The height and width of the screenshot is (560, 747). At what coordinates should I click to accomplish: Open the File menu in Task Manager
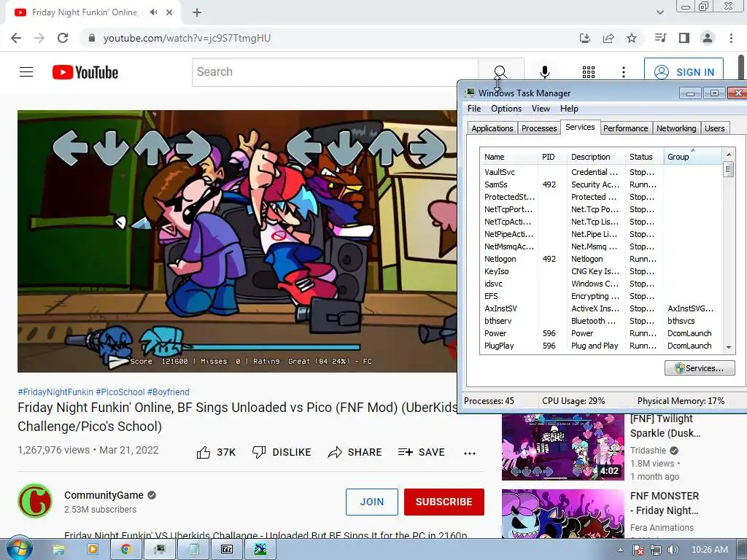pos(474,109)
